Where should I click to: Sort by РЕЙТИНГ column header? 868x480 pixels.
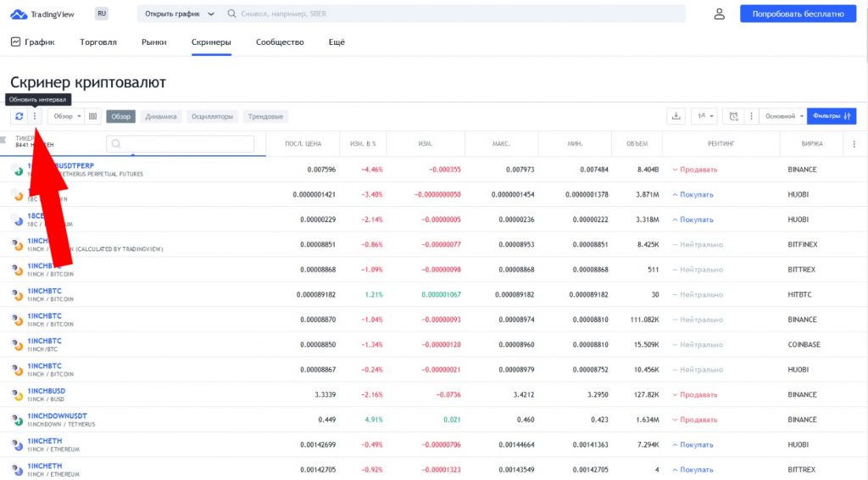[x=721, y=144]
